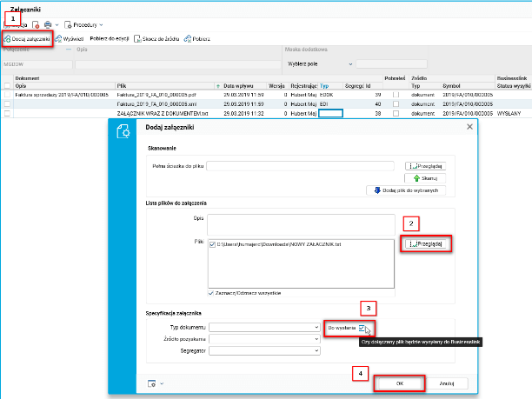This screenshot has height=406, width=532.
Task: Sort by the Data wpływu column header
Action: pyautogui.click(x=238, y=86)
